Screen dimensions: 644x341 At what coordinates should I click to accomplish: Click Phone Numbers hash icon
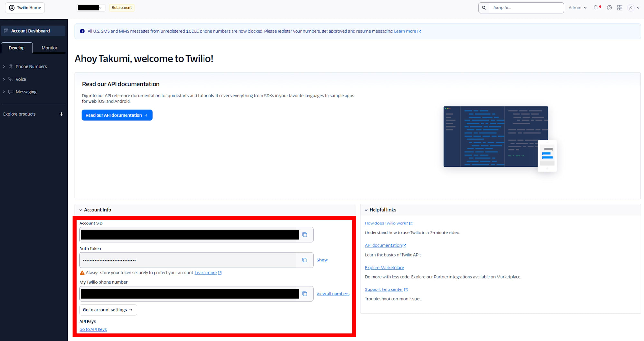[x=11, y=67]
